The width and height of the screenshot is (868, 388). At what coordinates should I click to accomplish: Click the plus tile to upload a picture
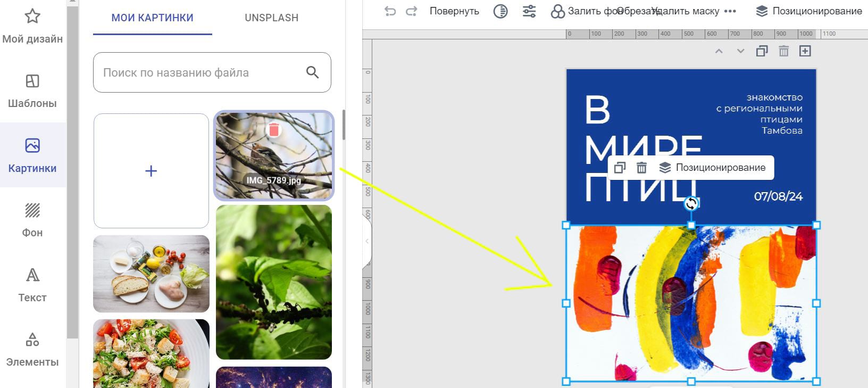(x=151, y=171)
